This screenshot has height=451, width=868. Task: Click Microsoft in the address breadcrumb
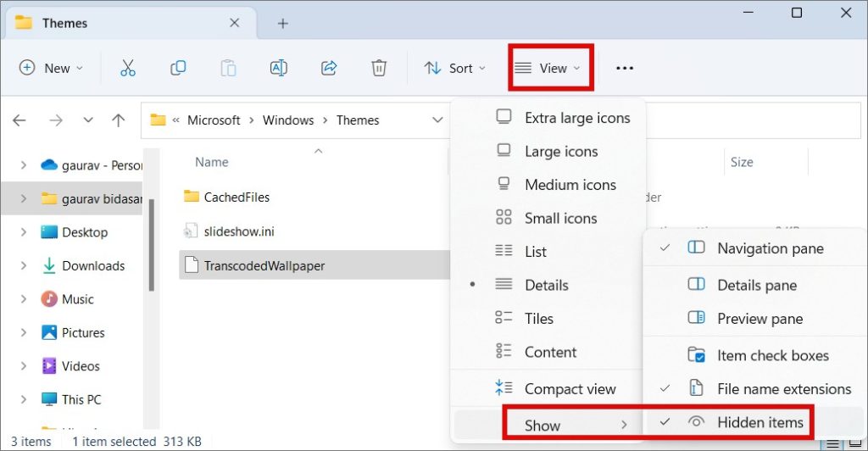point(214,120)
